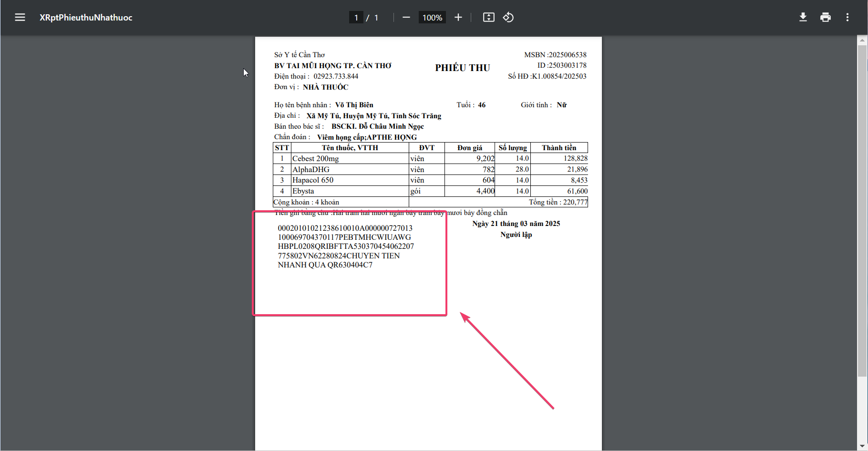
Task: Click the 100% zoom level field
Action: tap(432, 18)
